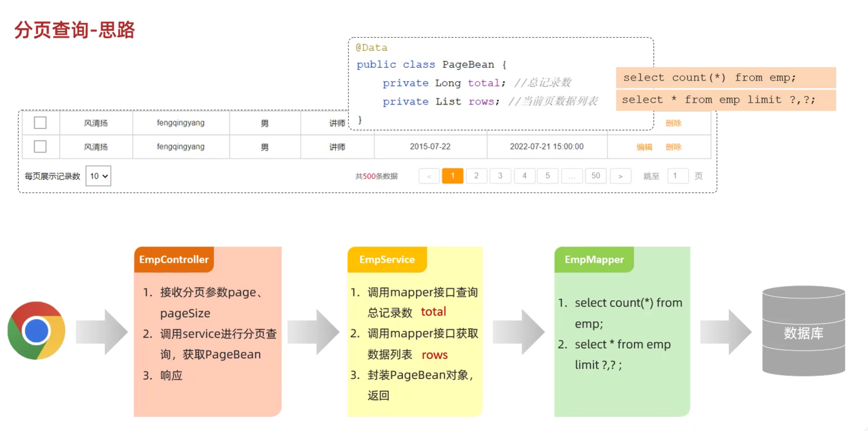Screen dimensions: 868x431
Task: Go to the previous page with the '<' arrow
Action: 429,176
